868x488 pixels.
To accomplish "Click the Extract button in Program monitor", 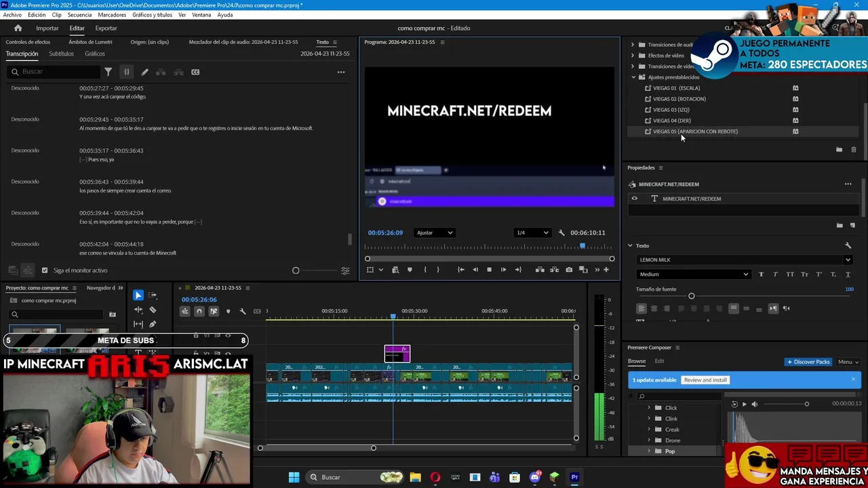I will click(x=554, y=270).
